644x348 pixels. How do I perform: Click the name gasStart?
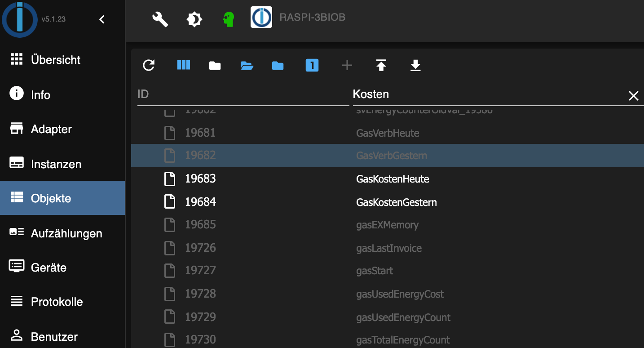[x=375, y=271]
